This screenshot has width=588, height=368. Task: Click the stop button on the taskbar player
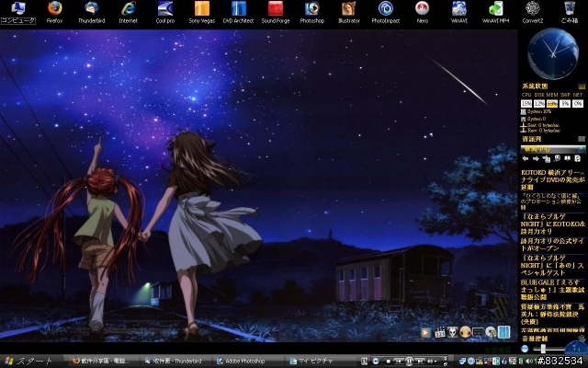pos(388,362)
